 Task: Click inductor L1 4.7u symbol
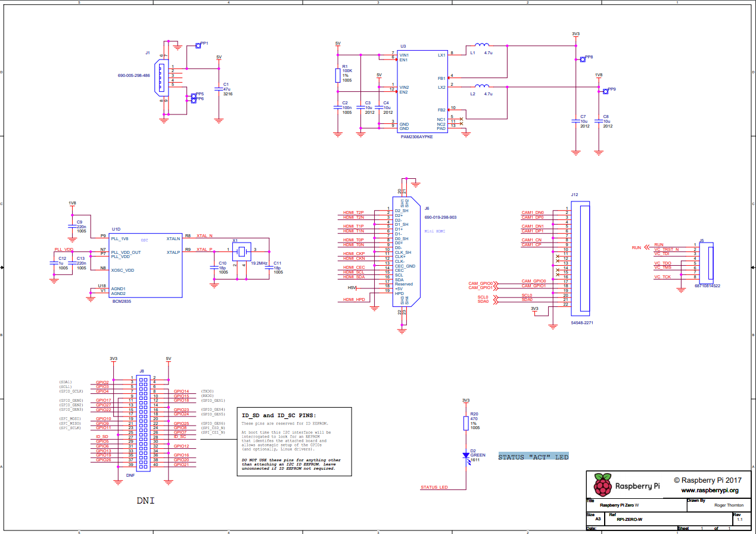481,45
